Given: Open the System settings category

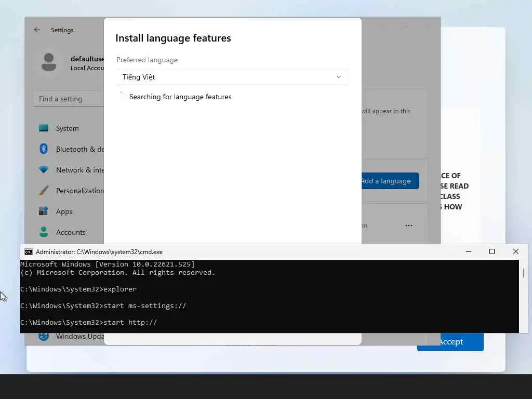Looking at the screenshot, I should 67,128.
